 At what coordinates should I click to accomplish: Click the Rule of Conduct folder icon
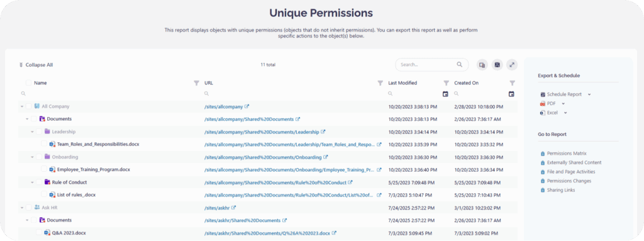(47, 182)
